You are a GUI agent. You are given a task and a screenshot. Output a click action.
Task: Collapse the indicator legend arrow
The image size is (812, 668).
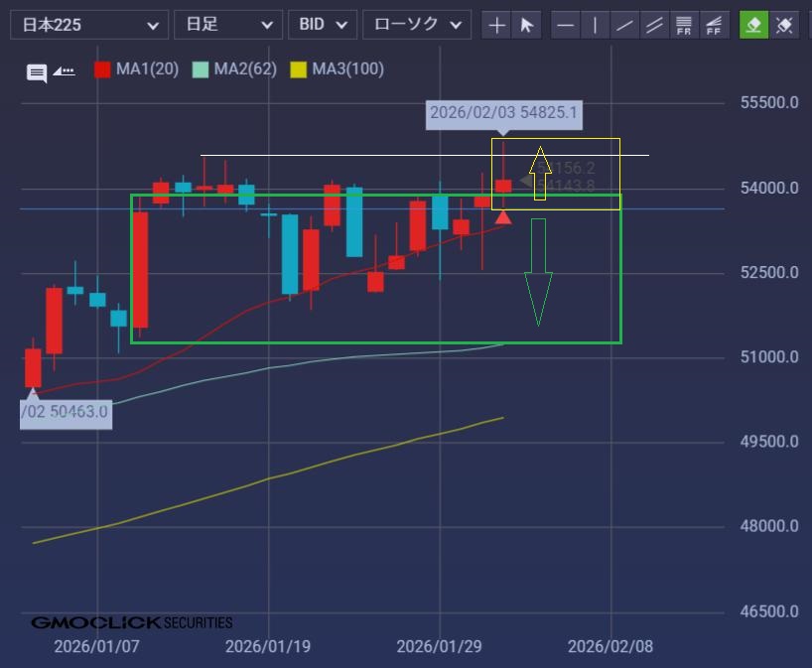tap(65, 70)
